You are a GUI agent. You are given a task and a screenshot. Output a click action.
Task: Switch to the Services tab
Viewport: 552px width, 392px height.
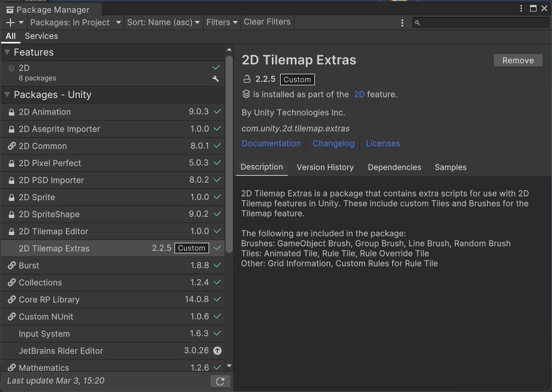[41, 36]
